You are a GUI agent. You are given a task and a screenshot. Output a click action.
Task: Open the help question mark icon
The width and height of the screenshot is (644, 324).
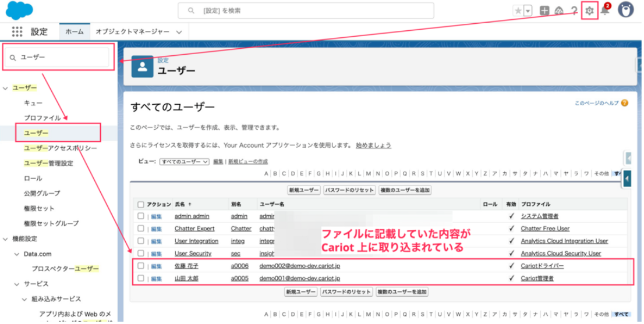(x=574, y=11)
